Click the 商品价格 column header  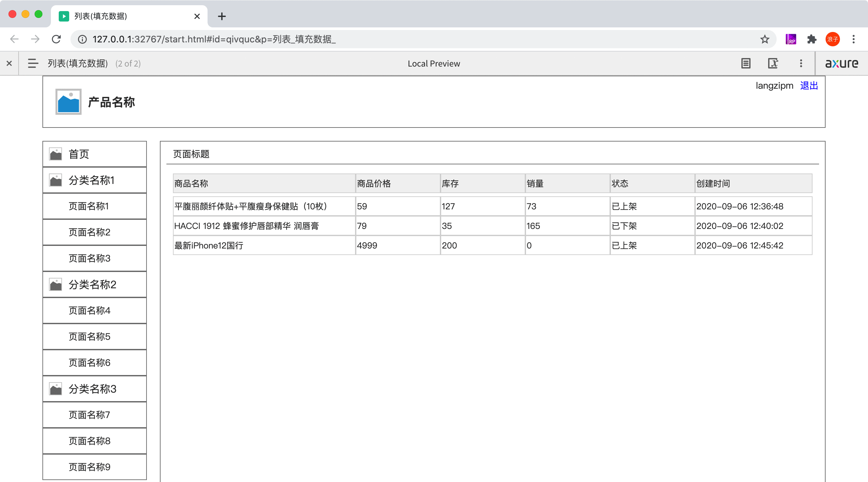click(398, 184)
